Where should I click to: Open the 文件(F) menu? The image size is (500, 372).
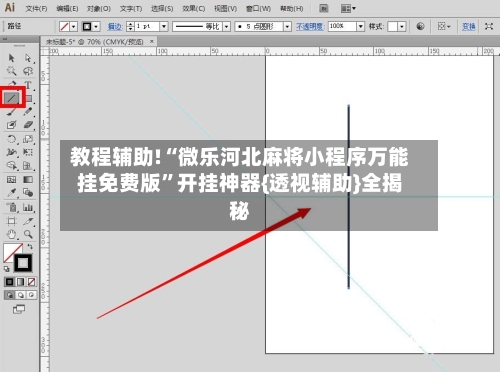coord(36,9)
